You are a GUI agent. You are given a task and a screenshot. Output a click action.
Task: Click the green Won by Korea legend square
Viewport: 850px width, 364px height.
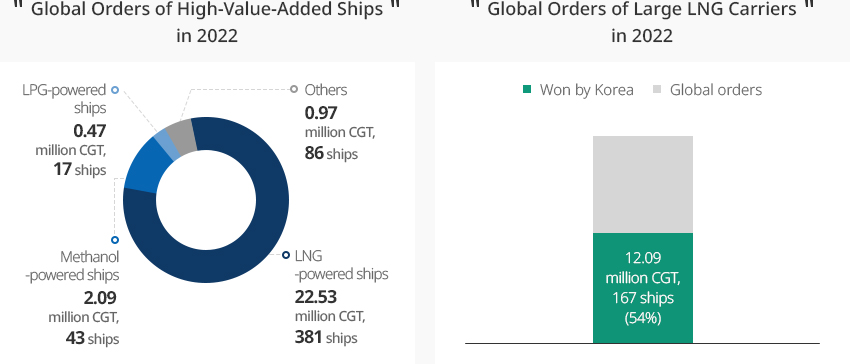click(527, 90)
